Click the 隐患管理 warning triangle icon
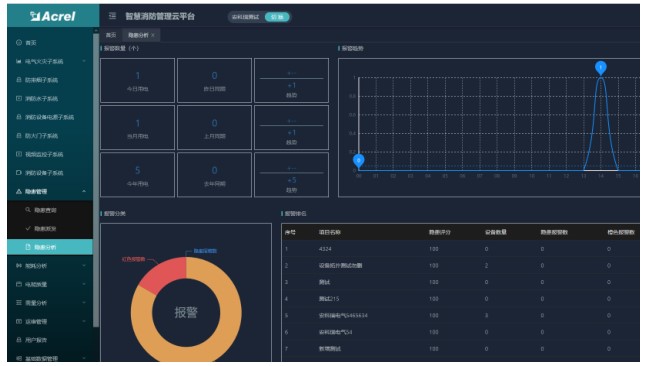This screenshot has height=366, width=645. (x=19, y=191)
